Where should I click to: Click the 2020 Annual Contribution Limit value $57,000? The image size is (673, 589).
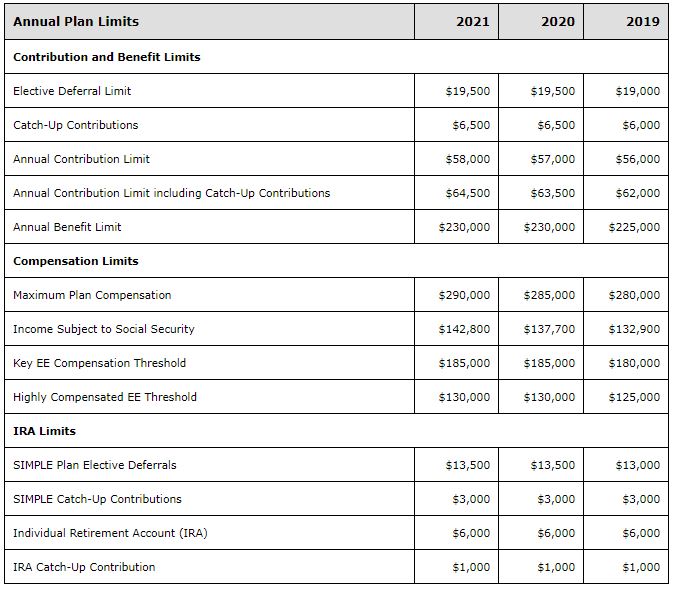[x=552, y=159]
